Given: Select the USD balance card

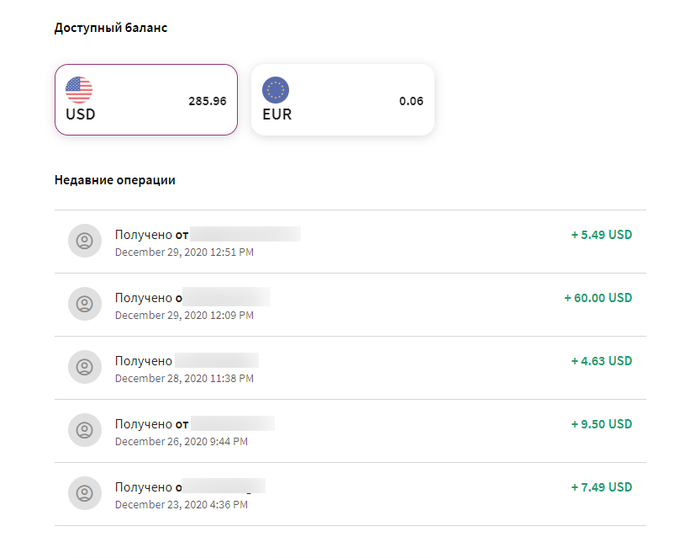Looking at the screenshot, I should pos(146,100).
